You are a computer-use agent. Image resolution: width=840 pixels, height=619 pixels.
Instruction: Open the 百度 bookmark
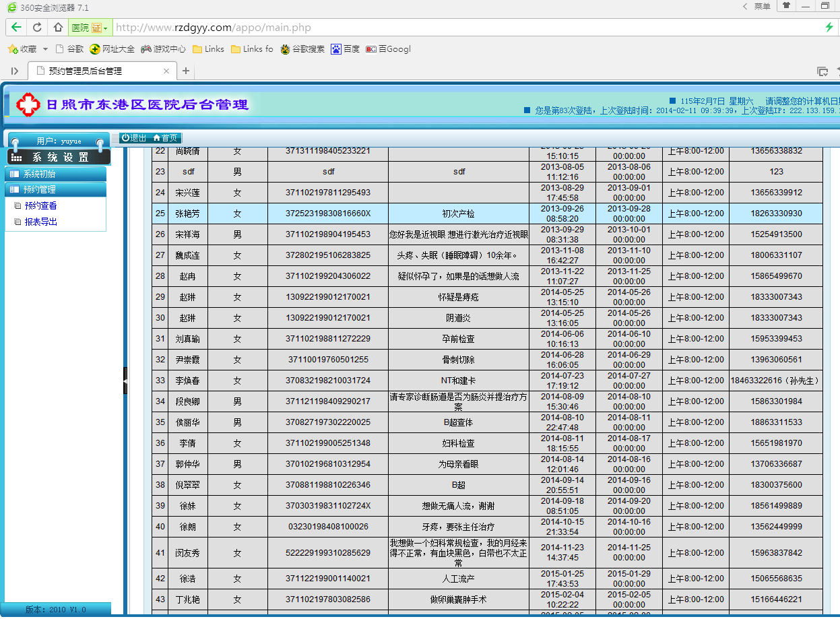[x=346, y=49]
